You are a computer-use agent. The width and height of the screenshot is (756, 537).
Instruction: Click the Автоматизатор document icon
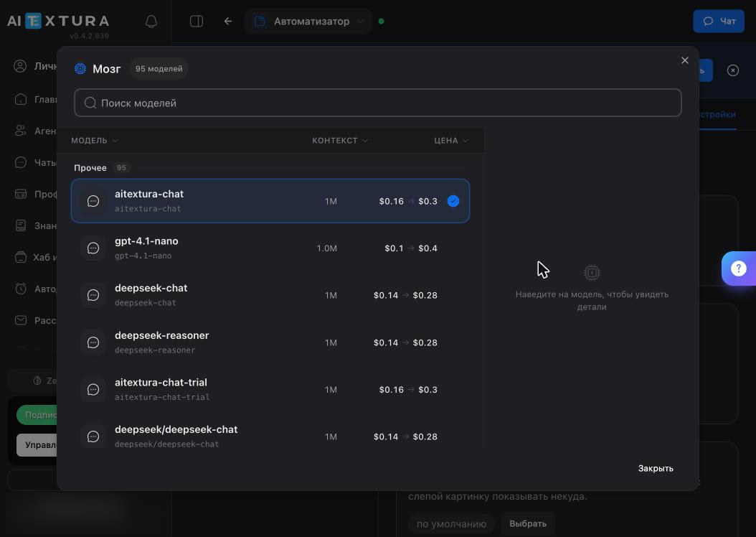(x=260, y=22)
